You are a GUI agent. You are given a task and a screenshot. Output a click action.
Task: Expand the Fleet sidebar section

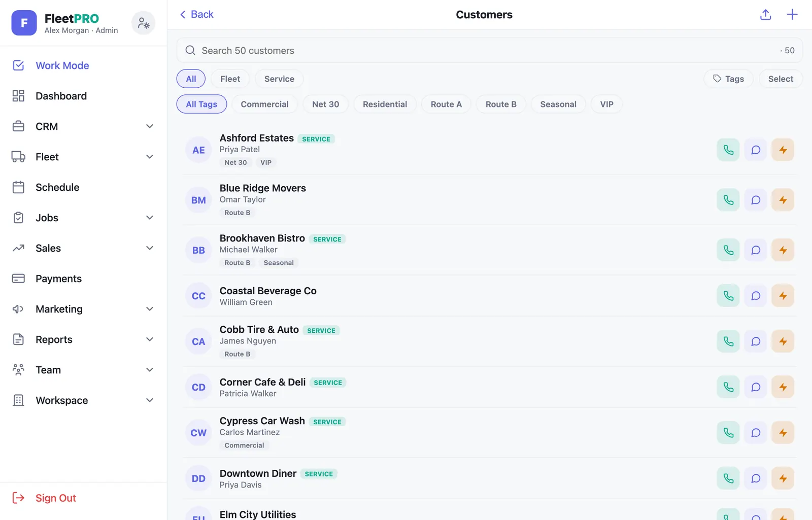point(83,157)
